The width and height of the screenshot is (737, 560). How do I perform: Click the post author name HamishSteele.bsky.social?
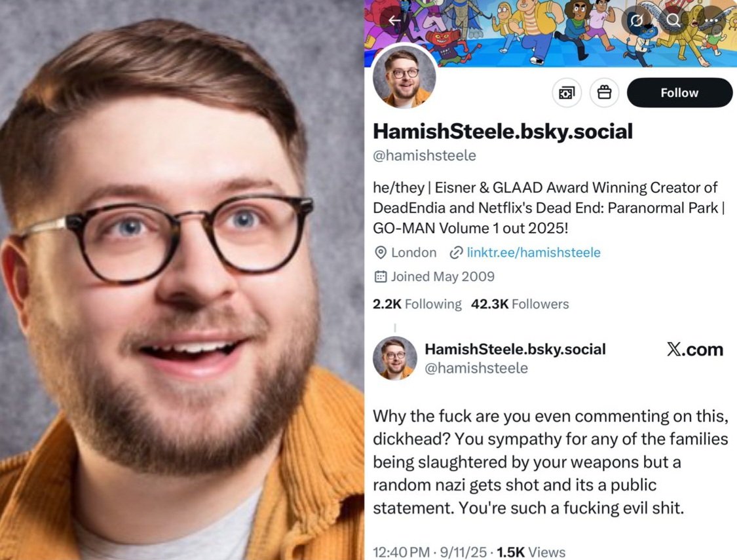pyautogui.click(x=515, y=349)
